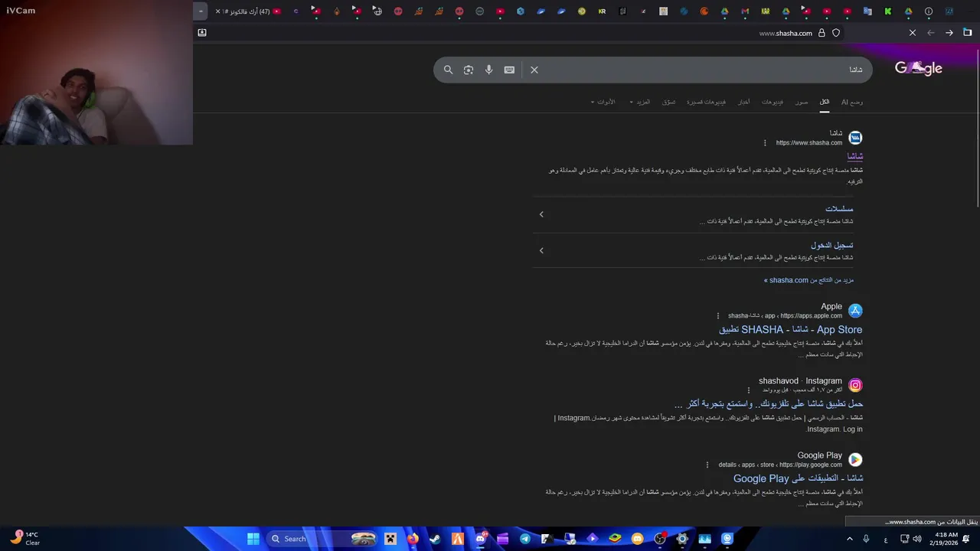Open Discord from the taskbar

coord(480,539)
